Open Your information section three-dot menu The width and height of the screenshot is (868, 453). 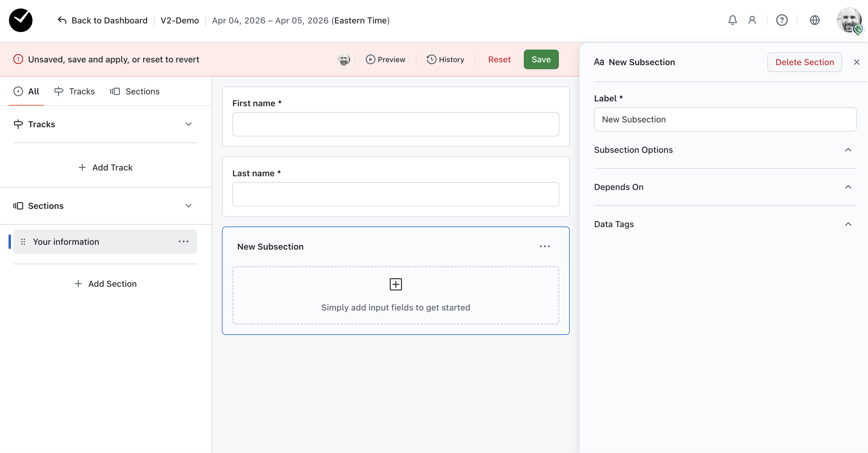pyautogui.click(x=184, y=241)
